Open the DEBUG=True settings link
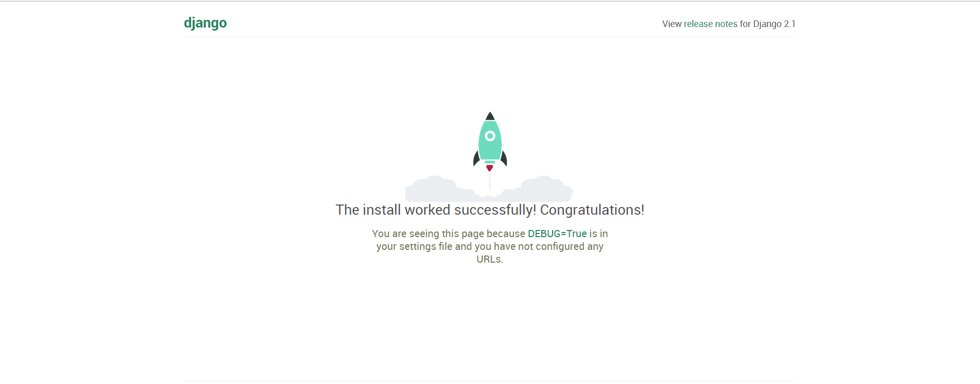 (557, 234)
